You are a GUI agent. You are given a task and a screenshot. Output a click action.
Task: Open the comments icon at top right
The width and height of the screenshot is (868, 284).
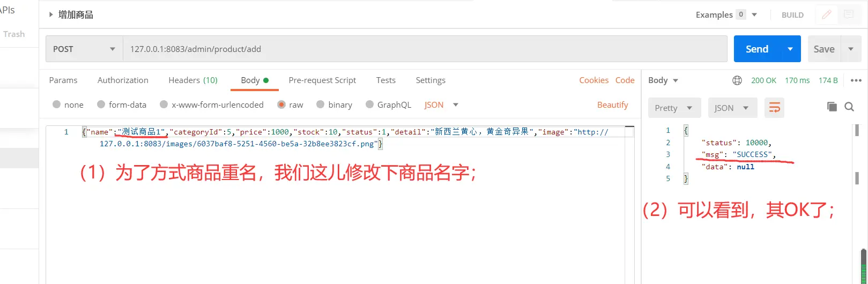pos(849,14)
